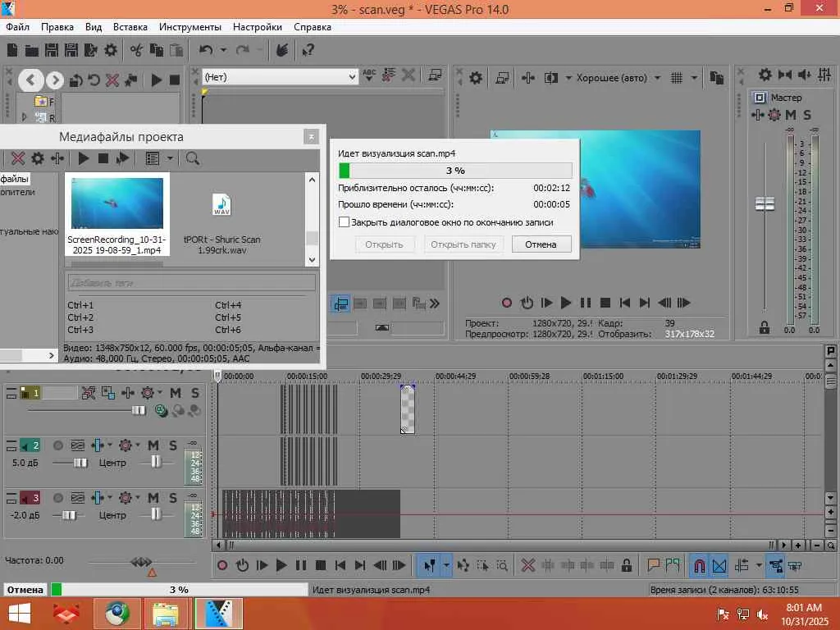Mute audio track 3
Screen dimensions: 840x630
click(x=153, y=498)
